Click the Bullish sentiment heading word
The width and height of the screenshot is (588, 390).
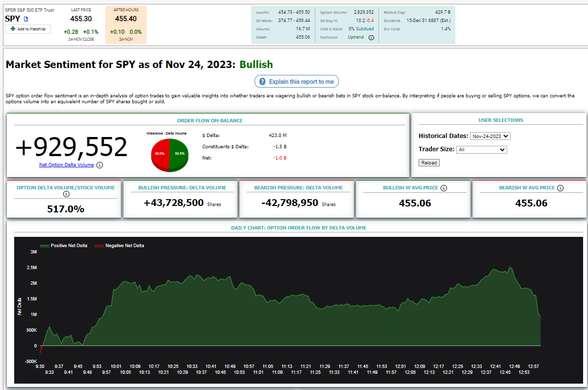tap(256, 65)
